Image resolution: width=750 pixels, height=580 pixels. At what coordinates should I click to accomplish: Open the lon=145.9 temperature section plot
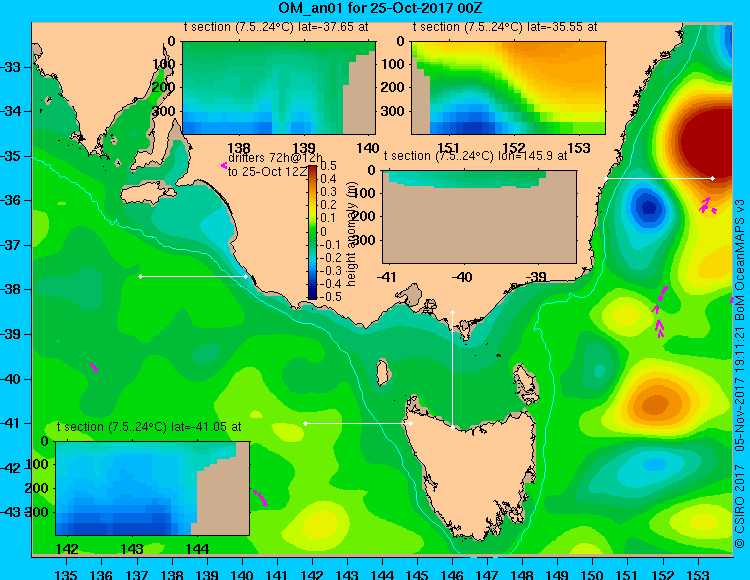(479, 217)
